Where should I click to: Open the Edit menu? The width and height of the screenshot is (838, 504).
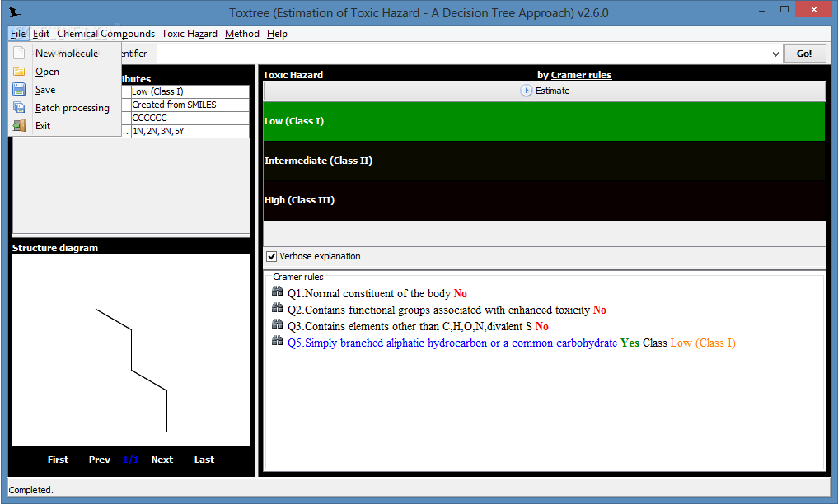(x=41, y=34)
